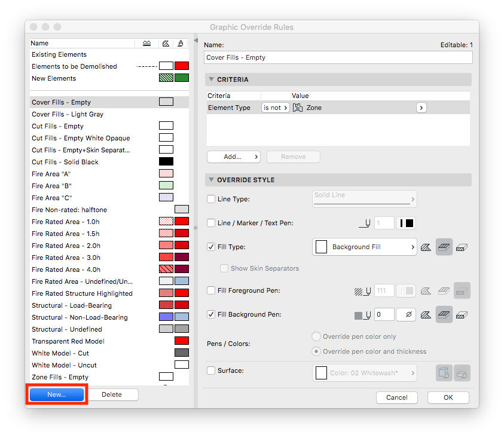Collapse the left rule list panel arrow
Viewport: 504px width, 438px height.
click(x=196, y=41)
